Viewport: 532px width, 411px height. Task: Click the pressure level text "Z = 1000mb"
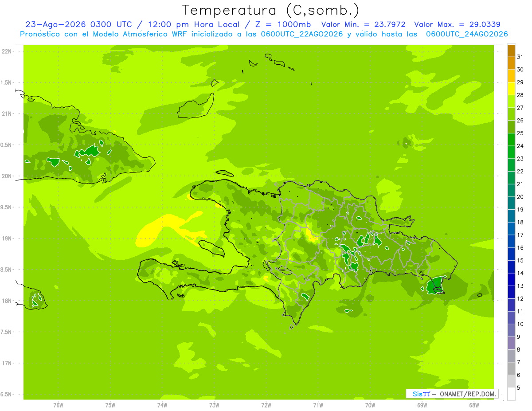point(282,24)
